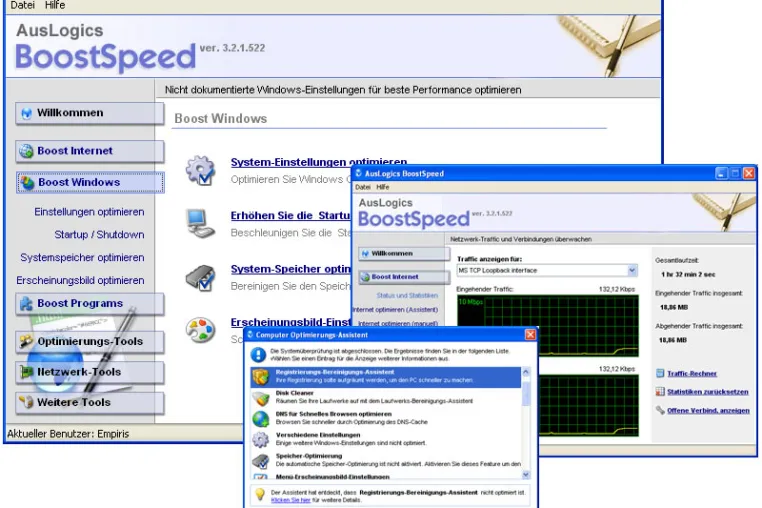This screenshot has height=508, width=762.
Task: Click the 1 hr 32 min 2 sec value
Action: [688, 275]
